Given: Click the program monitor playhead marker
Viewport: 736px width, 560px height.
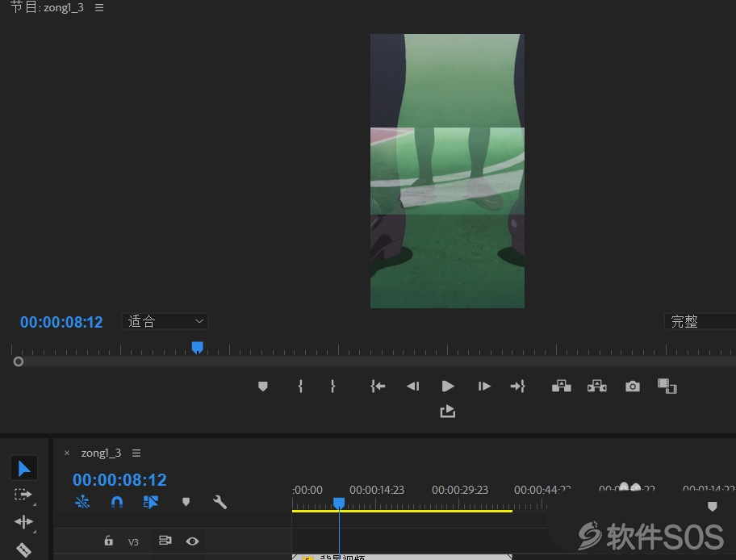Looking at the screenshot, I should pos(197,347).
